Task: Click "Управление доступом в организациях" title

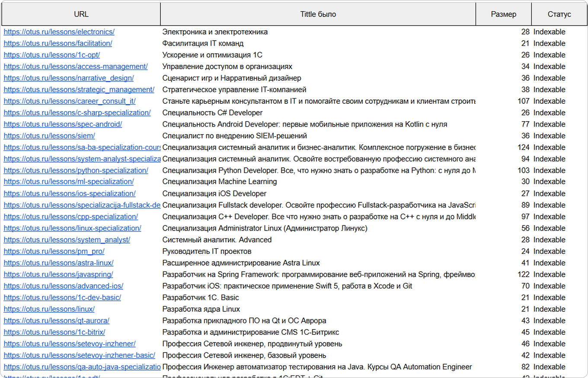Action: 227,66
